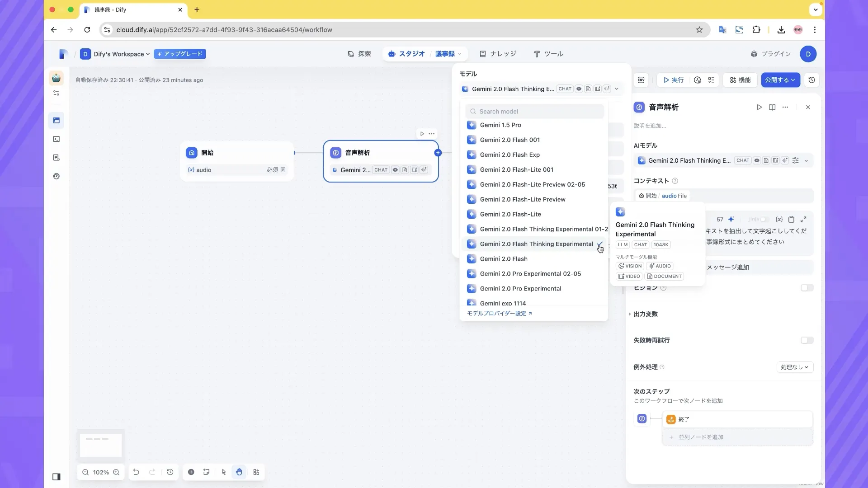Expand the Dify's Workspace selector

115,54
